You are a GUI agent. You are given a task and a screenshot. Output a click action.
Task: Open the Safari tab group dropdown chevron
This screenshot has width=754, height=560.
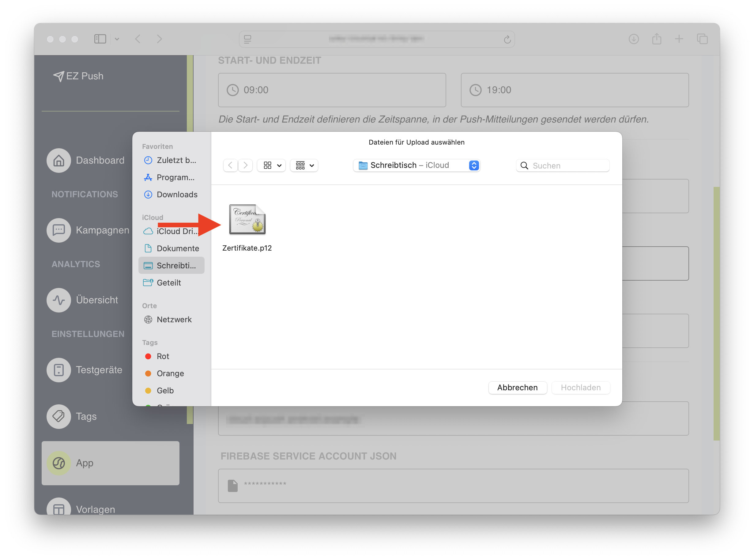coord(117,39)
